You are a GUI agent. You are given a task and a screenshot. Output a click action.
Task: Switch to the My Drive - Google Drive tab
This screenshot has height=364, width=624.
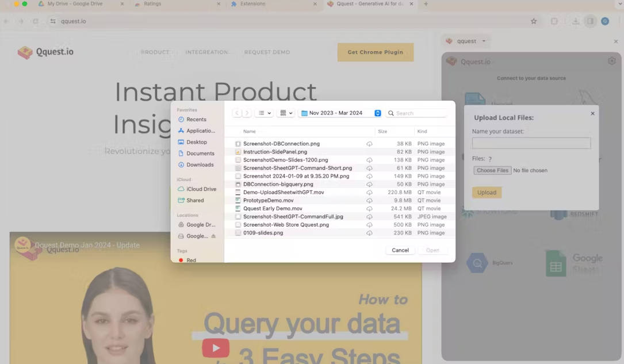pyautogui.click(x=79, y=4)
